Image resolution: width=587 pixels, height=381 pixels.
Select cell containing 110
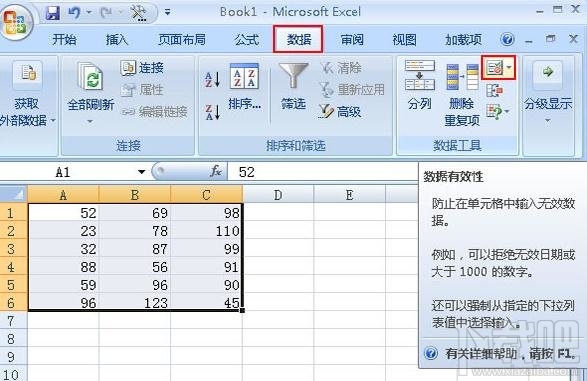[206, 231]
